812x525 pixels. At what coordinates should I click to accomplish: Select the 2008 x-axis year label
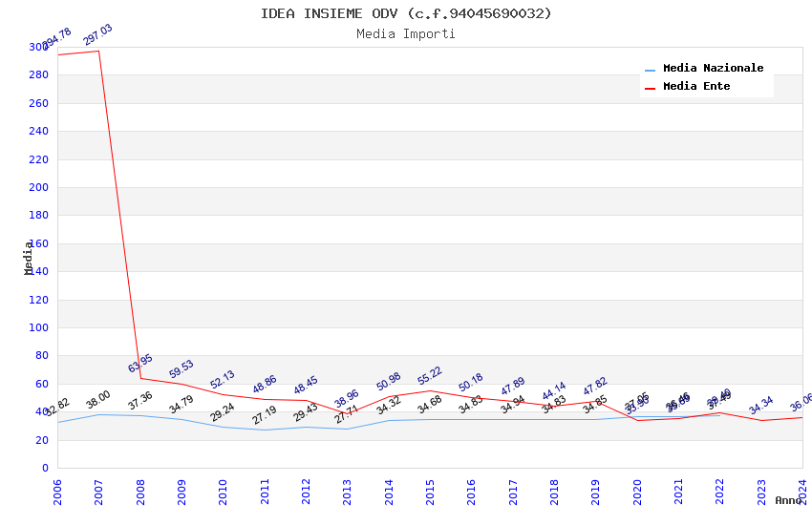pos(140,492)
